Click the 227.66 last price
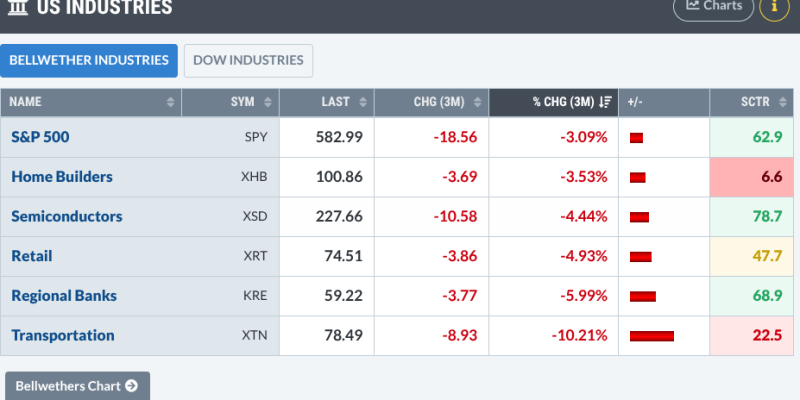Screen dimensions: 800x400 339,216
